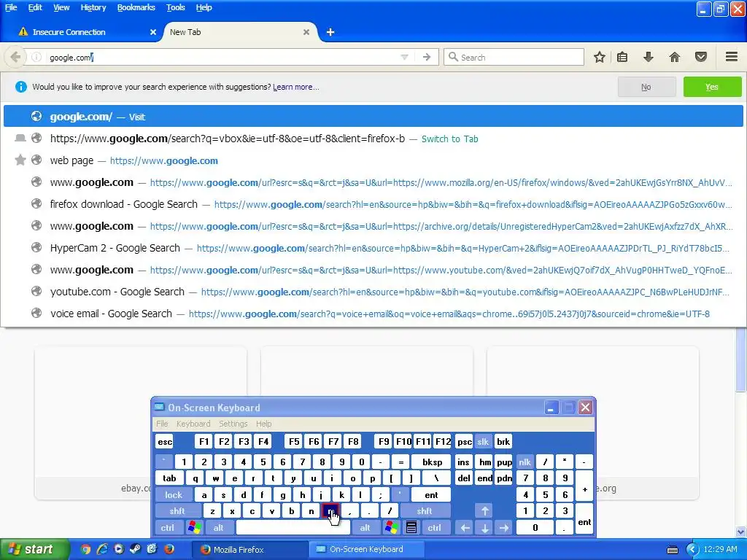747x560 pixels.
Task: Open a new tab with the plus button
Action: point(330,32)
